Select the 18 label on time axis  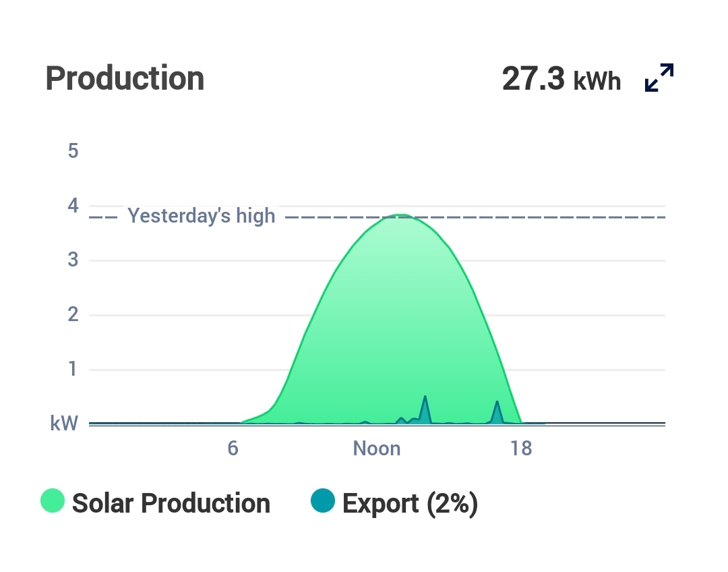click(521, 449)
